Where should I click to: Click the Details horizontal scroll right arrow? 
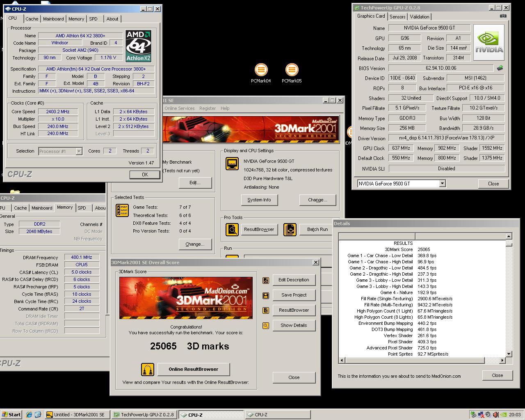tap(502, 361)
